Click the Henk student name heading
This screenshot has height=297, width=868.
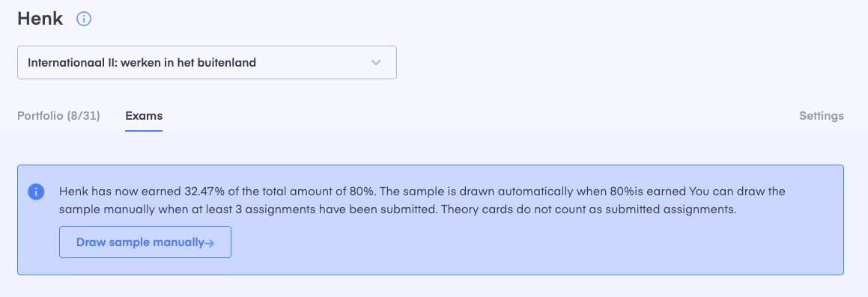40,19
